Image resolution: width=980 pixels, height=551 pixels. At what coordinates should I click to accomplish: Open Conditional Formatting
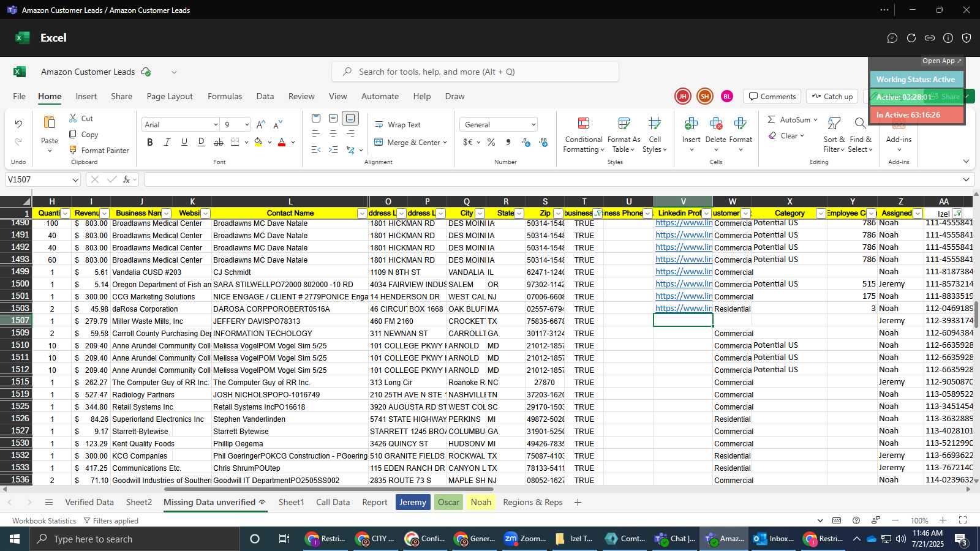(x=584, y=135)
